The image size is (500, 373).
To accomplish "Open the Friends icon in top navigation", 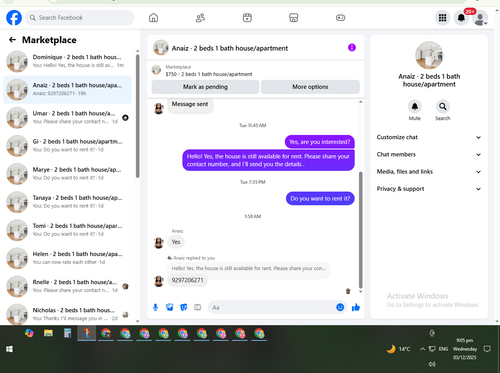I will [200, 18].
